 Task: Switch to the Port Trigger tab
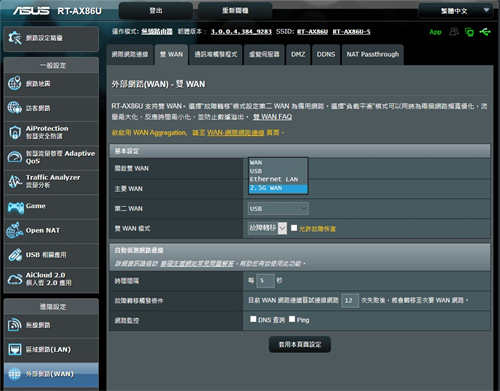tap(216, 55)
